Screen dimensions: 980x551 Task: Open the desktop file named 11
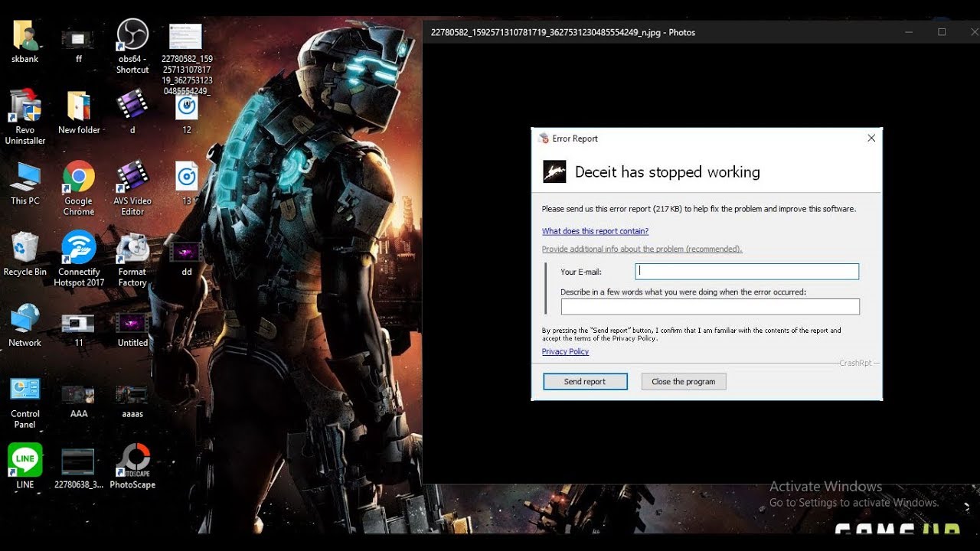pos(78,323)
